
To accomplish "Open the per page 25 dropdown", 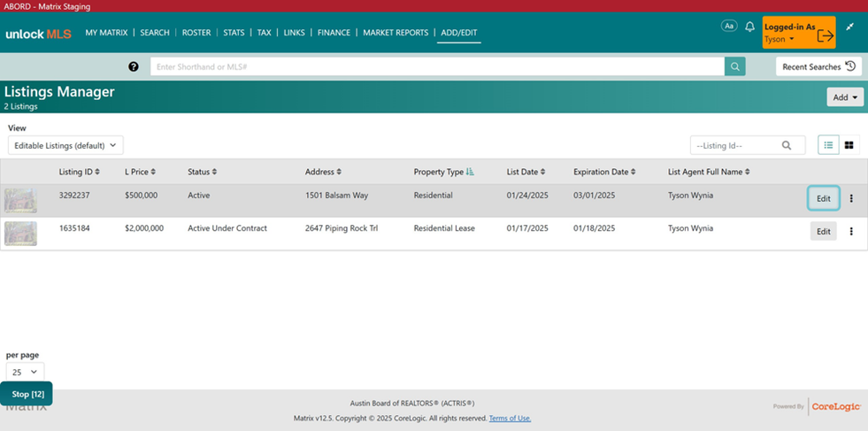I will pos(25,372).
